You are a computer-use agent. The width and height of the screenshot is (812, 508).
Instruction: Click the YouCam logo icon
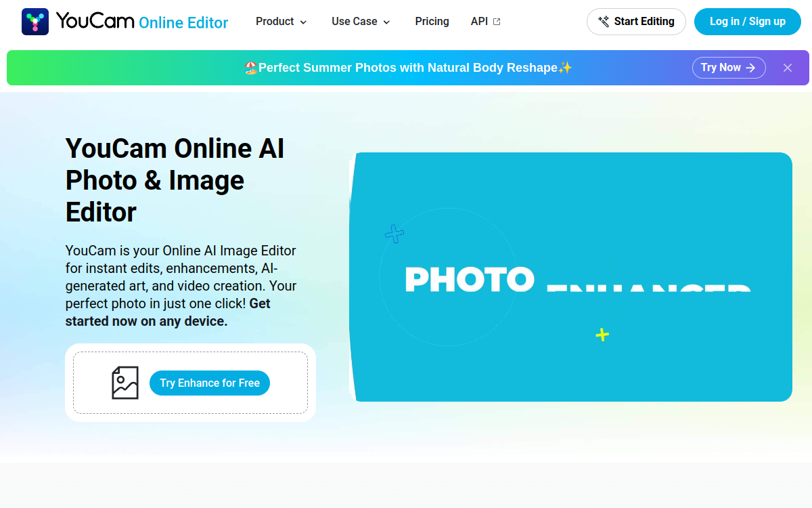tap(35, 22)
